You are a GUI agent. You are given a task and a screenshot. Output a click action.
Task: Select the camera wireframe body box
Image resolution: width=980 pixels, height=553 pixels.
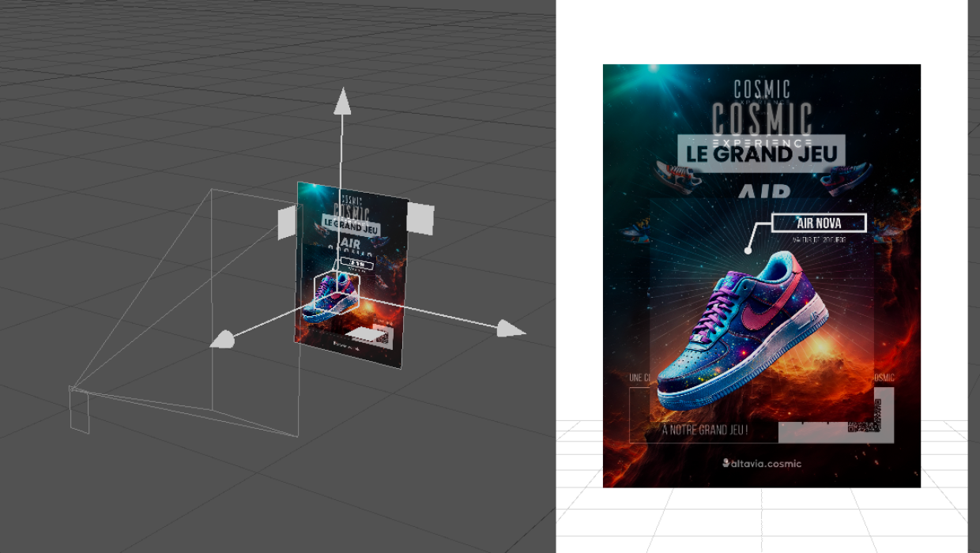point(79,412)
